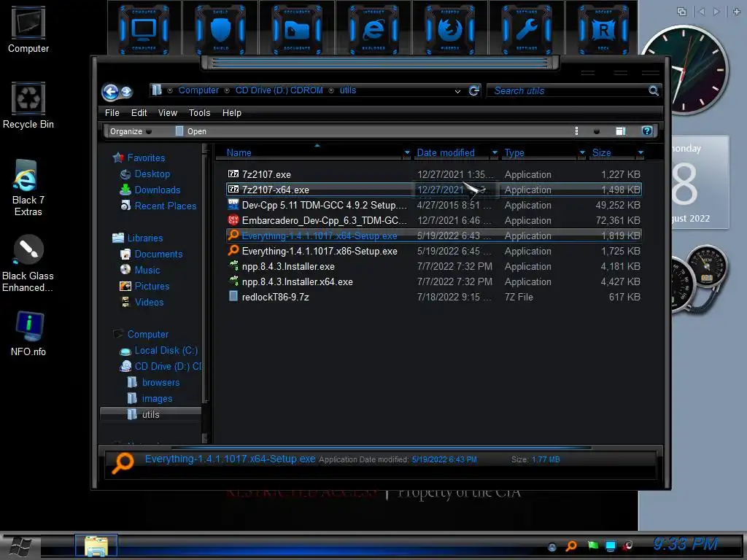Open the Computer dock icon at top
Screen dimensions: 747x560
coord(144,29)
